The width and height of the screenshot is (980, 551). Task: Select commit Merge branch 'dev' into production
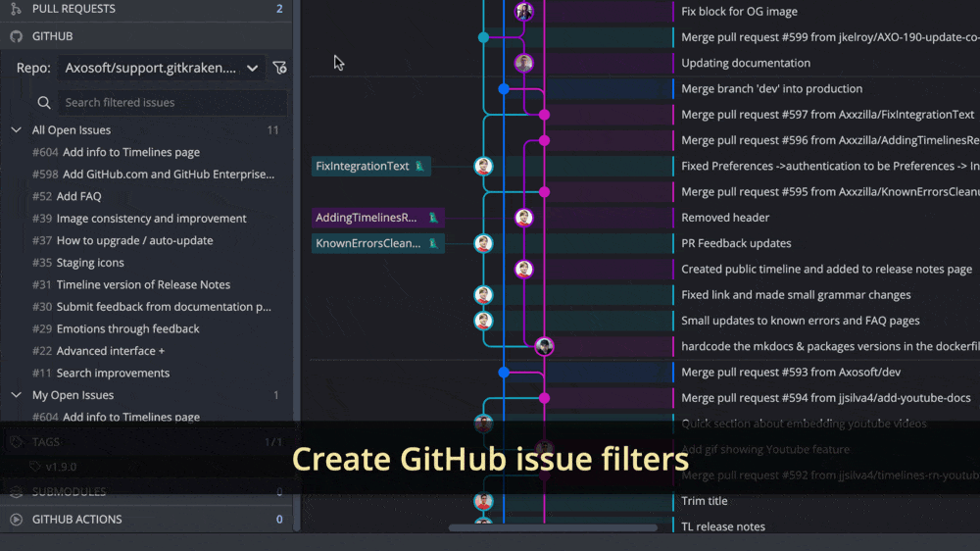772,89
